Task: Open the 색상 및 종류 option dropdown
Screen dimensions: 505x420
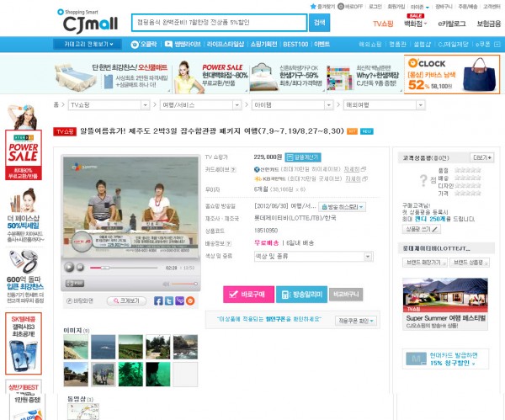Action: point(314,257)
